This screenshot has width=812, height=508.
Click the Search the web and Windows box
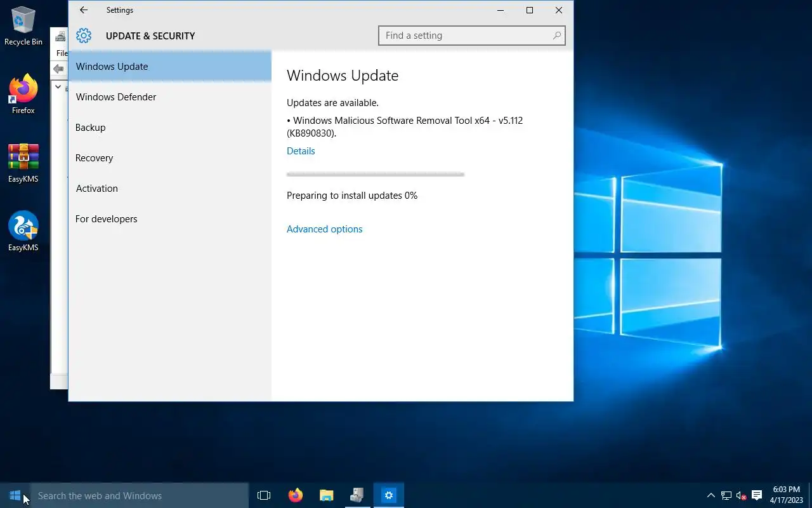pyautogui.click(x=140, y=495)
